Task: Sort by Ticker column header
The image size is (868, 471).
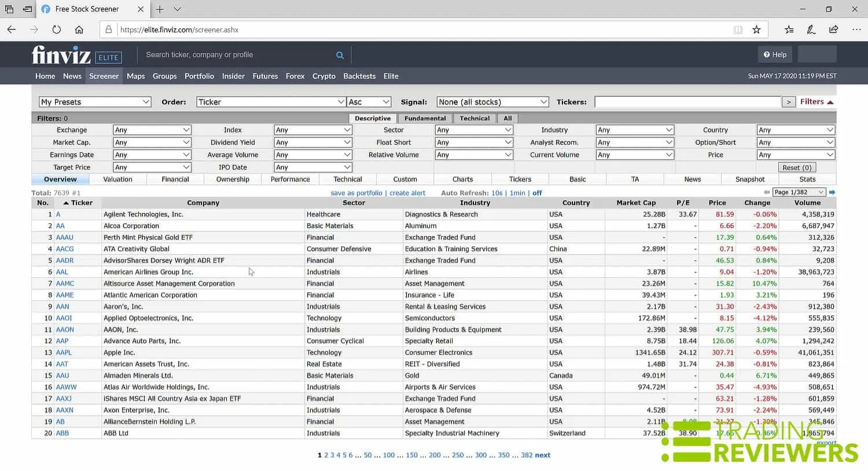Action: point(78,203)
